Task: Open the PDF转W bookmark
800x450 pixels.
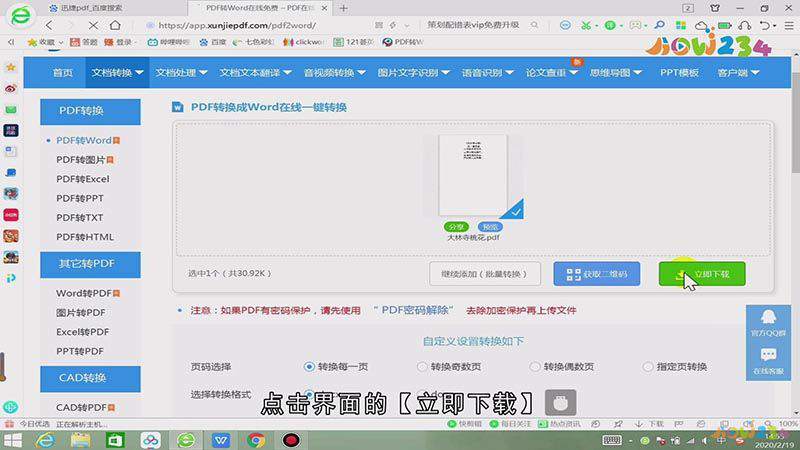Action: click(x=403, y=42)
